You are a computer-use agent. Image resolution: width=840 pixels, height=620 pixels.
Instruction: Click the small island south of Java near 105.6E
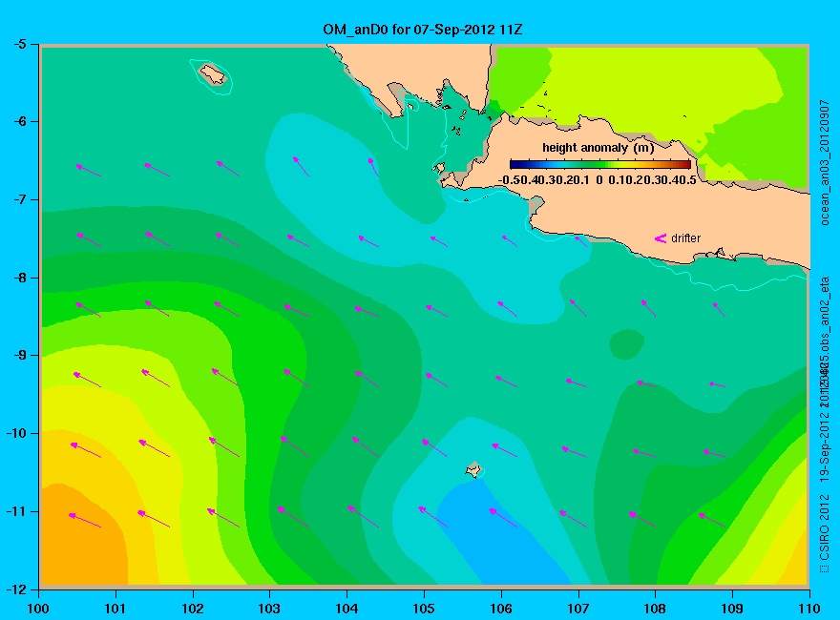(473, 469)
